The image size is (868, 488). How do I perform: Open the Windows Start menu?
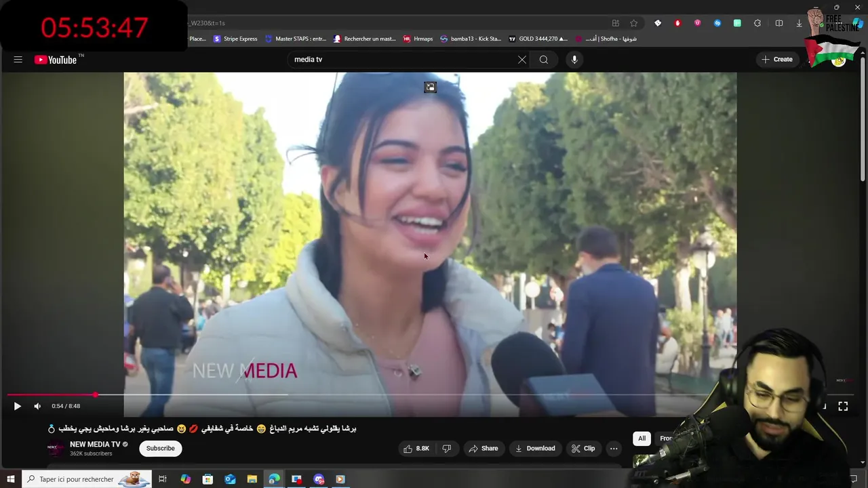10,479
